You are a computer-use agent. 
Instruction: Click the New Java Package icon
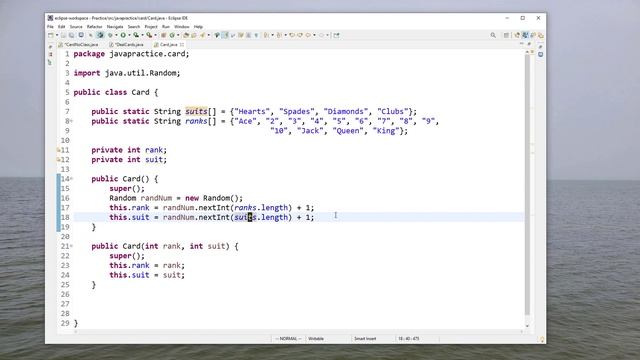(x=164, y=35)
